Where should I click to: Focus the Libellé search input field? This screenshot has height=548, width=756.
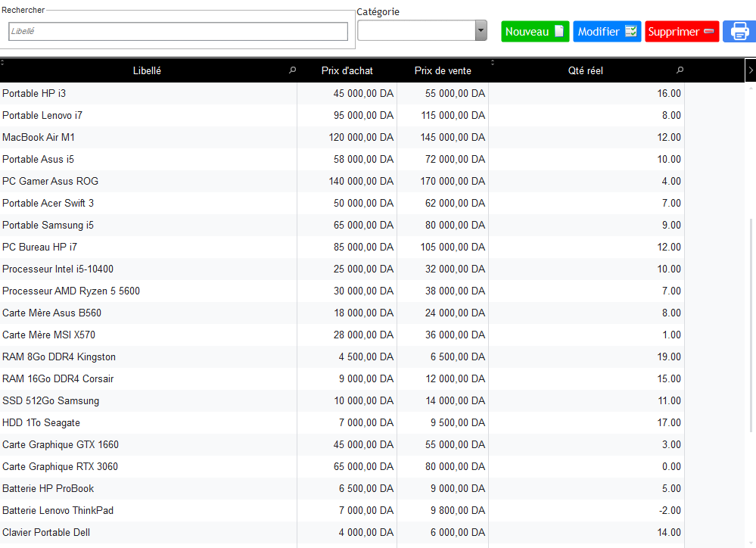[178, 31]
